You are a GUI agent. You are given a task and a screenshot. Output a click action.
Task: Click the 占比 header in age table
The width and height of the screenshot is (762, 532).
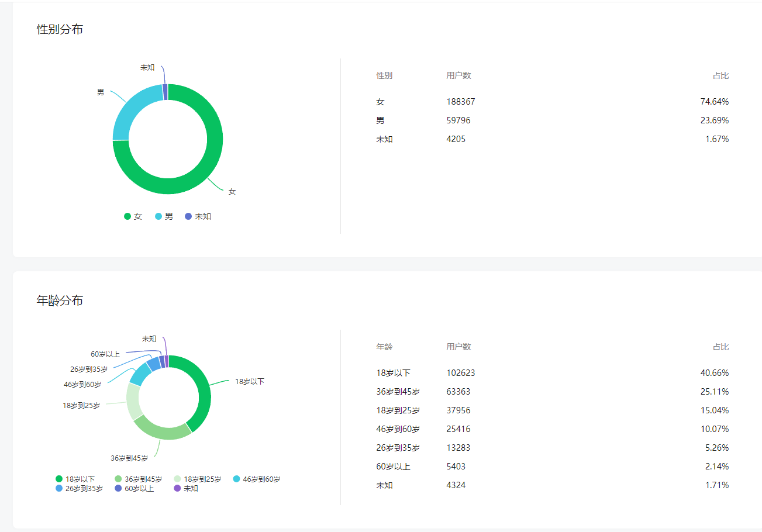720,347
